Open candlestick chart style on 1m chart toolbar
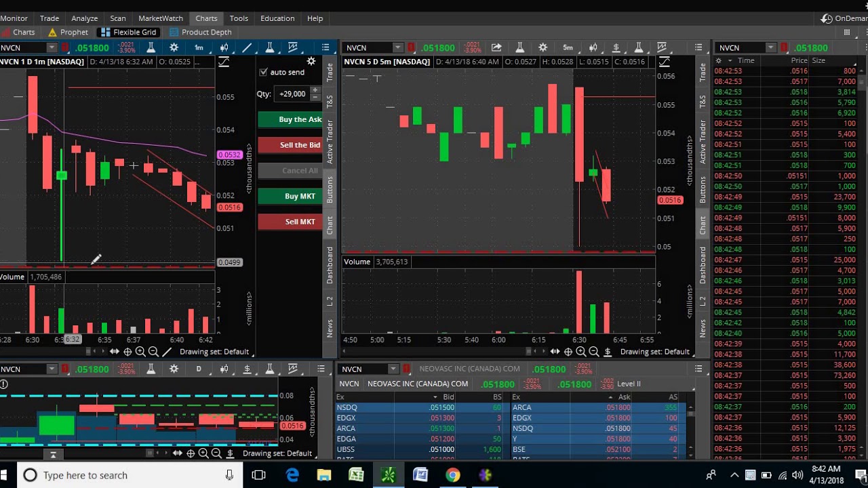This screenshot has height=488, width=868. [x=224, y=47]
